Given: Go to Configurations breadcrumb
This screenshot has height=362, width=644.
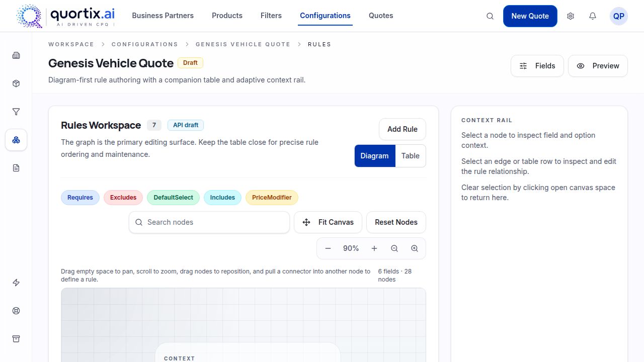Looking at the screenshot, I should (145, 44).
